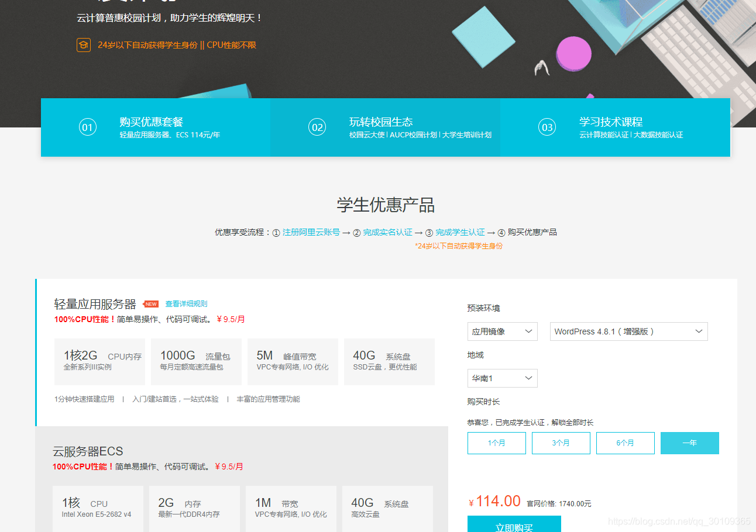Click the 预装环境 label
756x532 pixels.
click(483, 308)
